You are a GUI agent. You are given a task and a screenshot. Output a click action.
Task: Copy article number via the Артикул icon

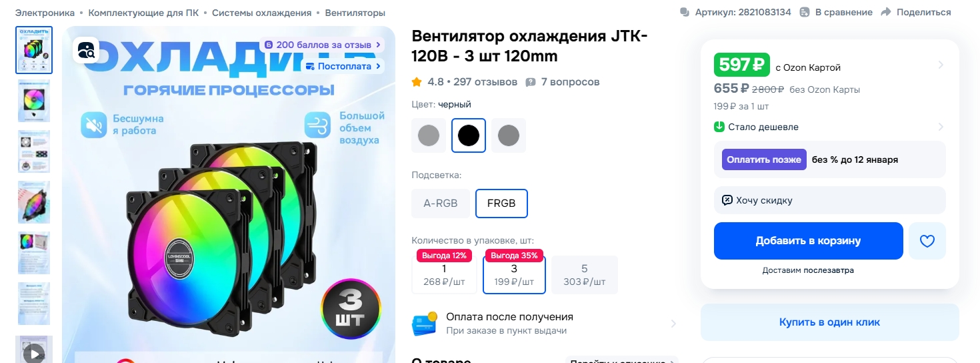(x=685, y=12)
